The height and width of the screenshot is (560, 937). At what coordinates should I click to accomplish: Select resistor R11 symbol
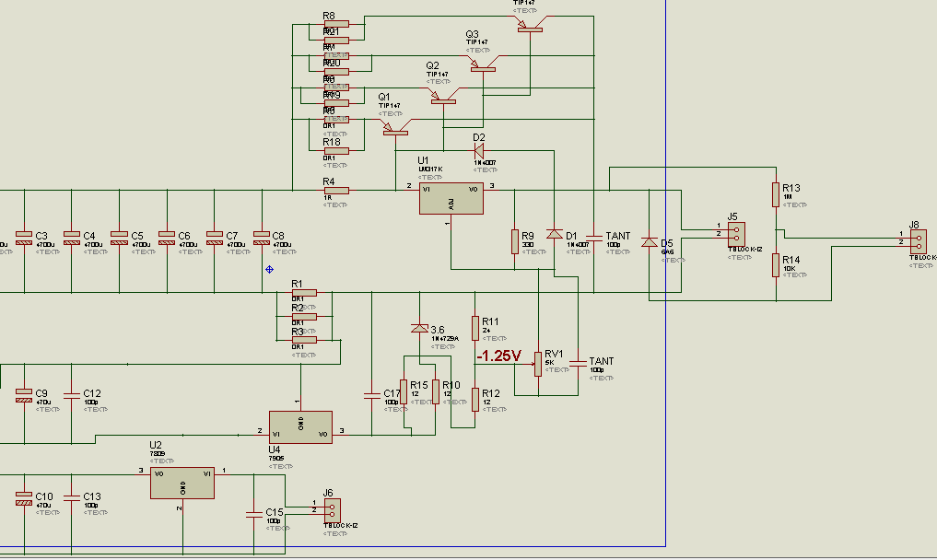coord(475,328)
